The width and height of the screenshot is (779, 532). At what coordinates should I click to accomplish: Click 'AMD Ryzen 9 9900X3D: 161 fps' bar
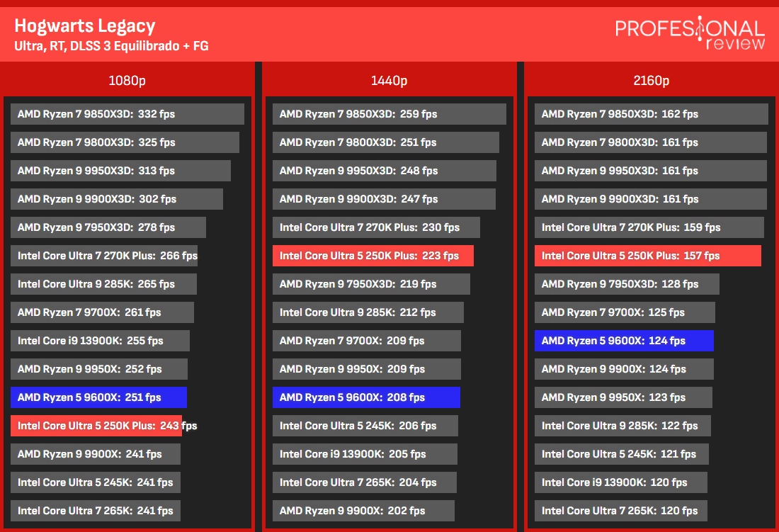click(x=651, y=199)
